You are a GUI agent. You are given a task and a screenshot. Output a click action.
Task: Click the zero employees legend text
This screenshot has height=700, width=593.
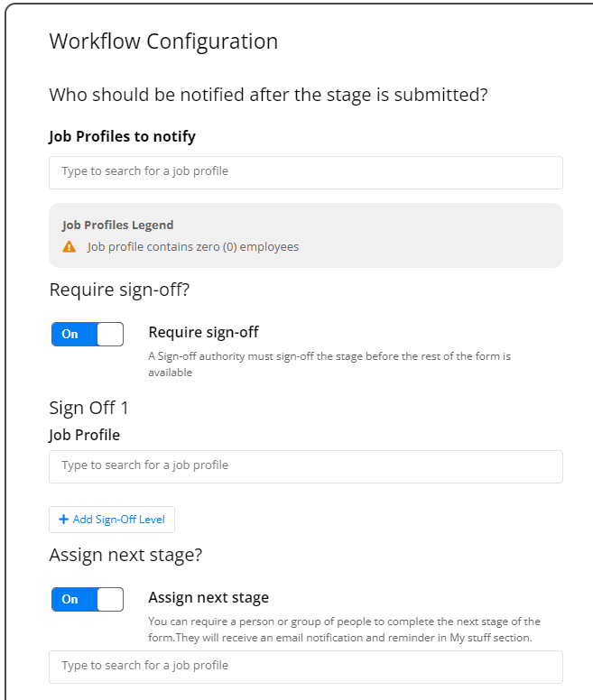pyautogui.click(x=193, y=247)
